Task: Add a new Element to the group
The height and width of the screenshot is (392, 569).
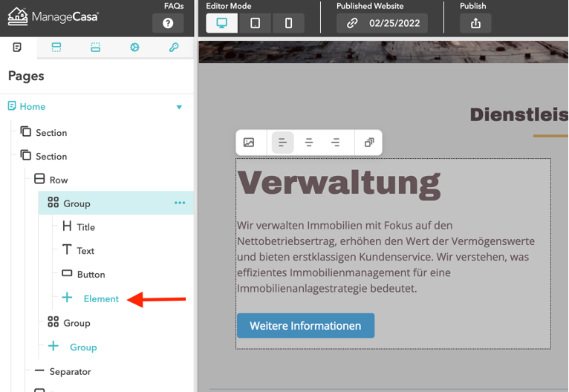Action: pyautogui.click(x=101, y=298)
